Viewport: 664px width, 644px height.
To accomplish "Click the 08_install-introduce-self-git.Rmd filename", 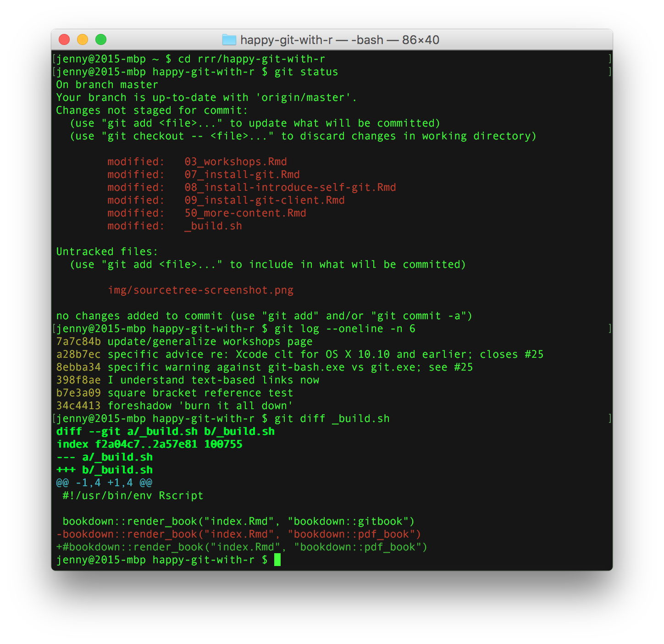I will coord(291,187).
